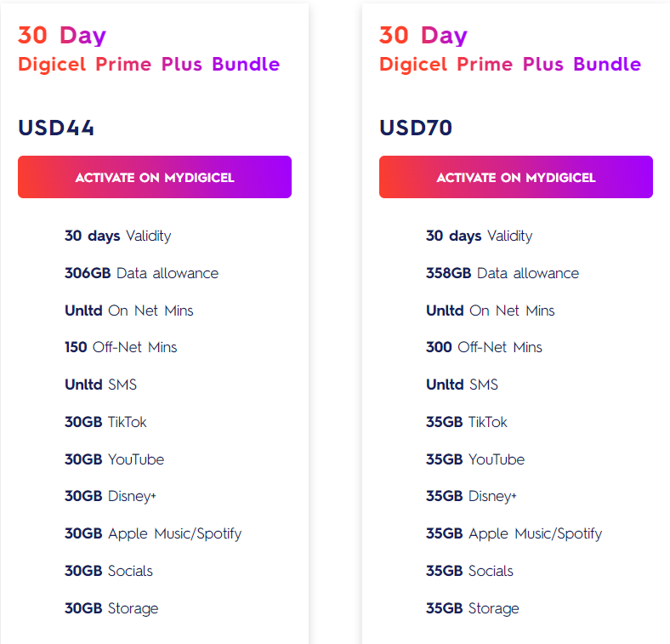Click Unltd SMS in the USD70 plan
670x644 pixels.
click(462, 385)
